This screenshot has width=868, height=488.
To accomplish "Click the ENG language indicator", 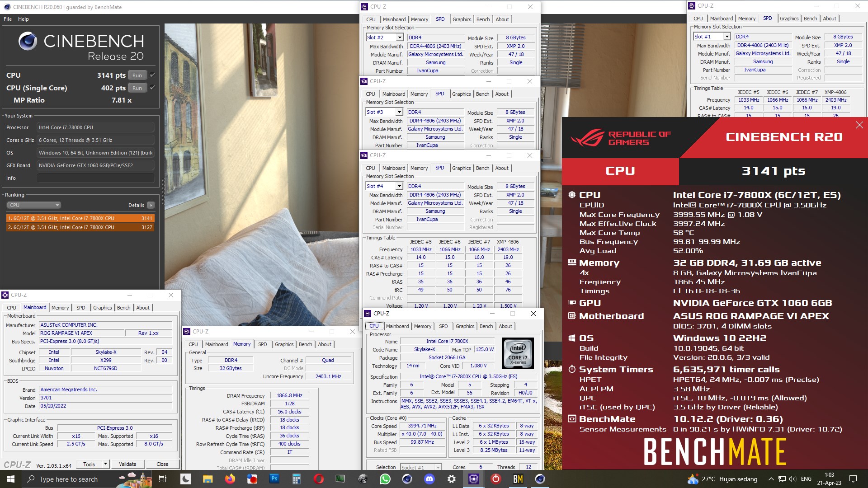I will point(806,479).
